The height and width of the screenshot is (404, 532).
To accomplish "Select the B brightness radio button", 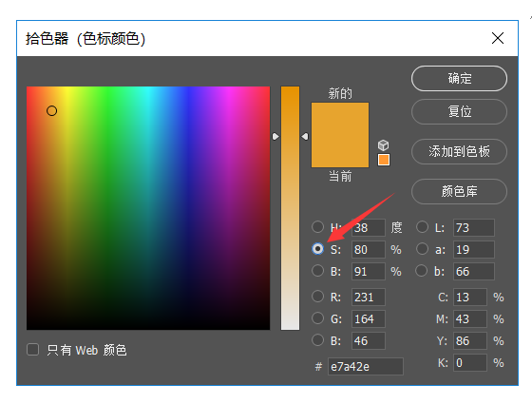I will [318, 271].
